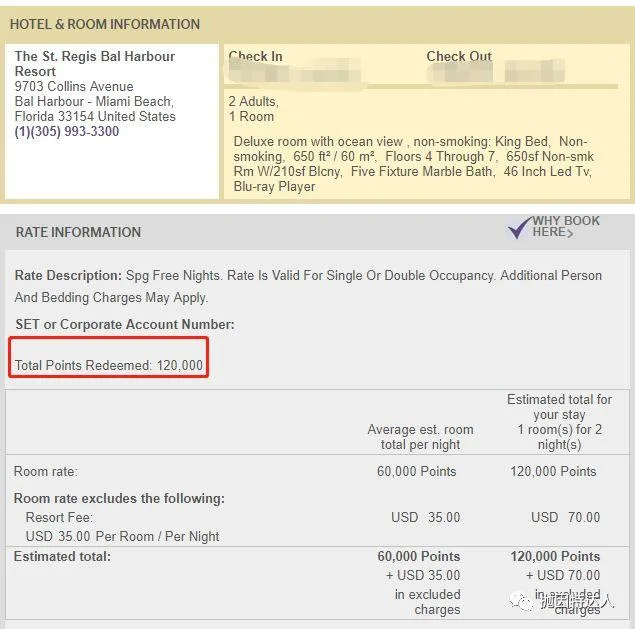This screenshot has width=635, height=629.
Task: Click the + USD 35.00 excluded charges amount
Action: pos(423,575)
